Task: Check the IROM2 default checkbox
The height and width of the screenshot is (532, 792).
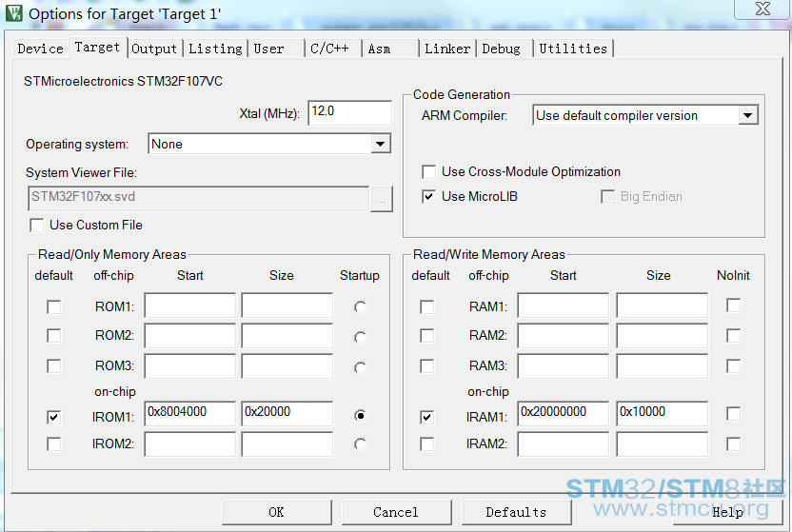Action: pos(54,444)
